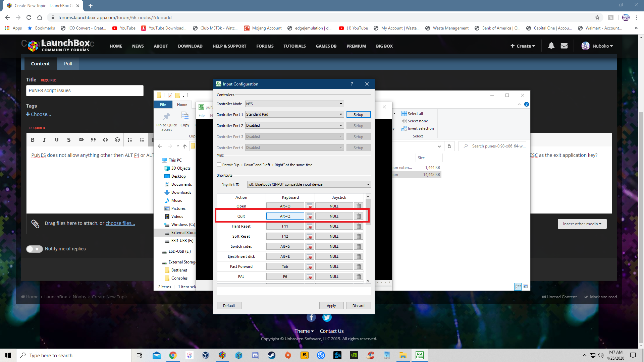644x362 pixels.
Task: Delete the Quit shortcut joystick binding
Action: 359,216
